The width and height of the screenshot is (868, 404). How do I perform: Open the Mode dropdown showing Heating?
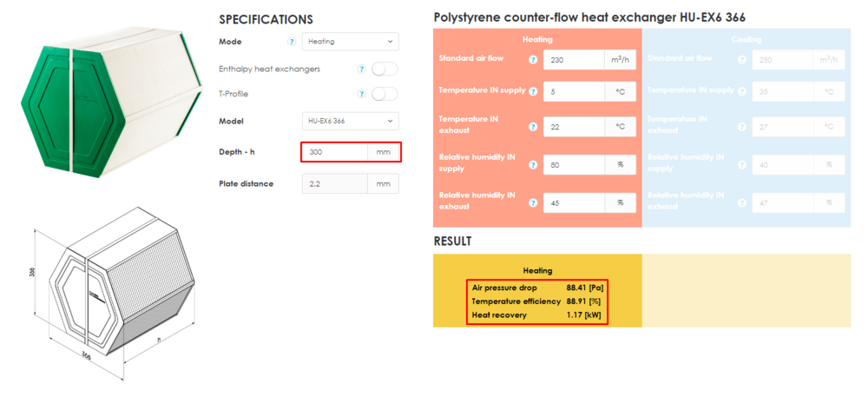click(351, 42)
